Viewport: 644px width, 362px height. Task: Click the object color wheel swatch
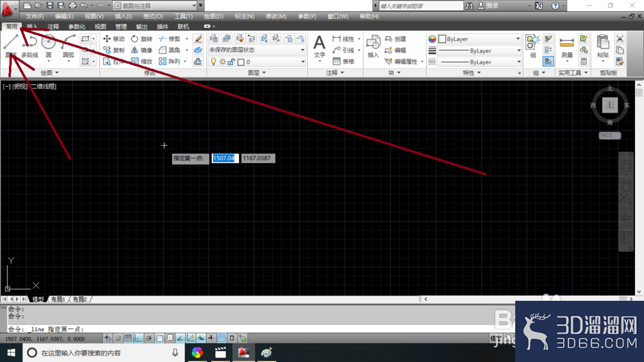tap(432, 39)
